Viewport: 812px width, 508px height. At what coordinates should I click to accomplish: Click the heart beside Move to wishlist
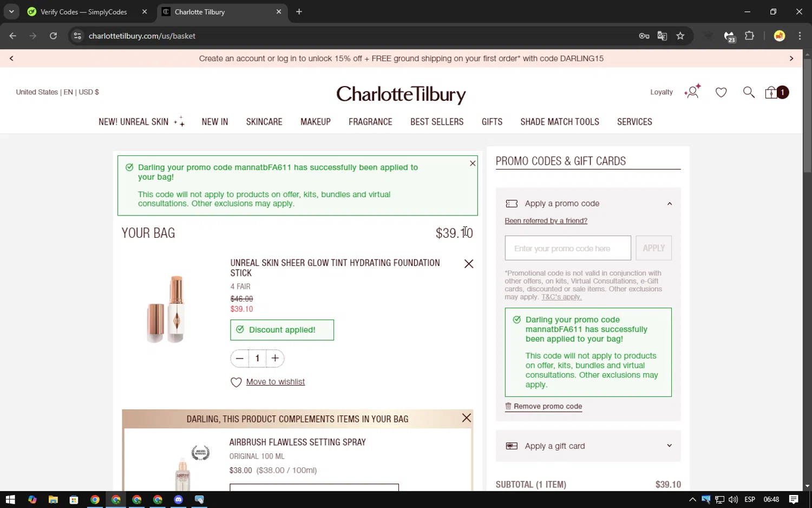[236, 382]
